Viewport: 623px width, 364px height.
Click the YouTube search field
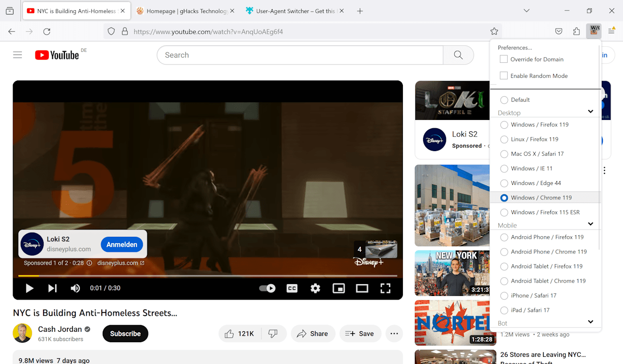(x=300, y=55)
